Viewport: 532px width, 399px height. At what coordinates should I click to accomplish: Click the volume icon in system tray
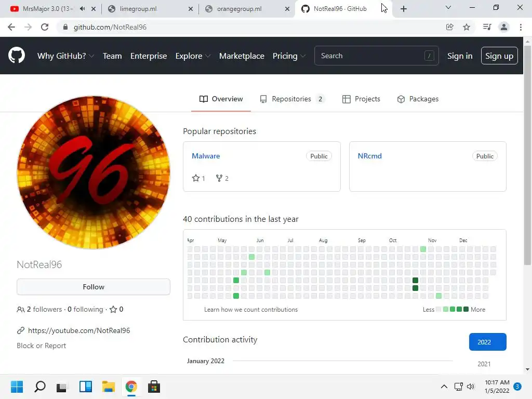click(x=471, y=387)
